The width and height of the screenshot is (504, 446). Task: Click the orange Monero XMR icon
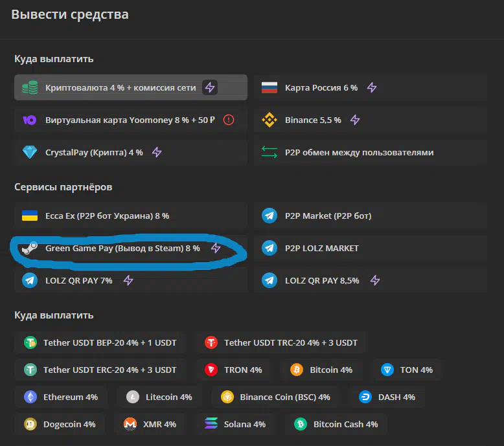pyautogui.click(x=130, y=424)
